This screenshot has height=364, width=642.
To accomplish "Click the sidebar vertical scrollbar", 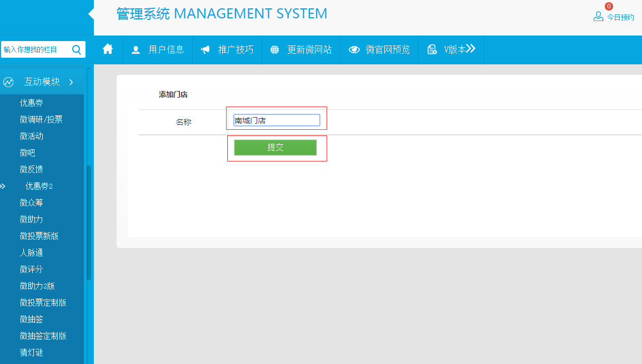I will point(88,222).
